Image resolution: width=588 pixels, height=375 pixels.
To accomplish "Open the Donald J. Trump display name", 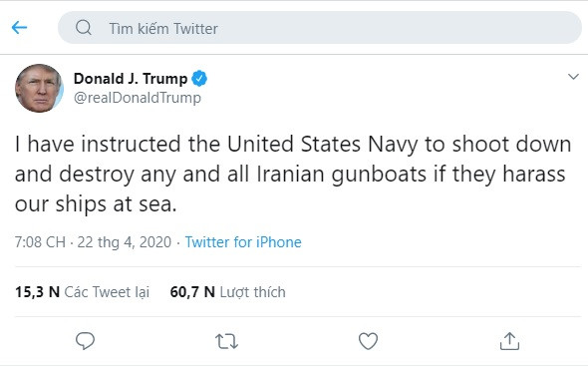I will click(x=131, y=79).
